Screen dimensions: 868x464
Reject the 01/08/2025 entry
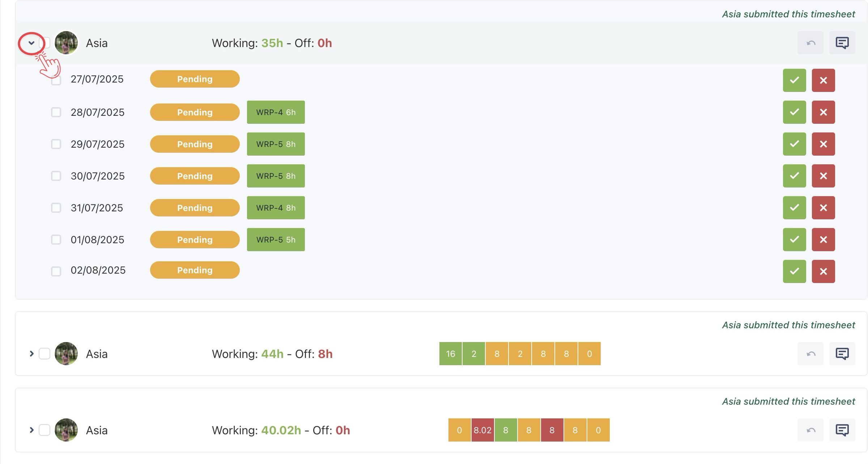click(823, 240)
